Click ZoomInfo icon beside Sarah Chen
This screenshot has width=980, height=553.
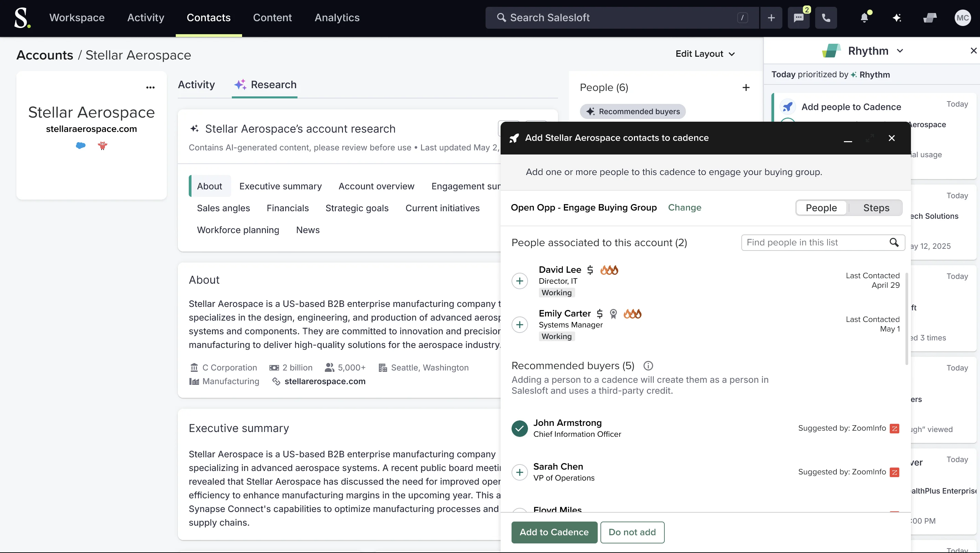(x=895, y=472)
